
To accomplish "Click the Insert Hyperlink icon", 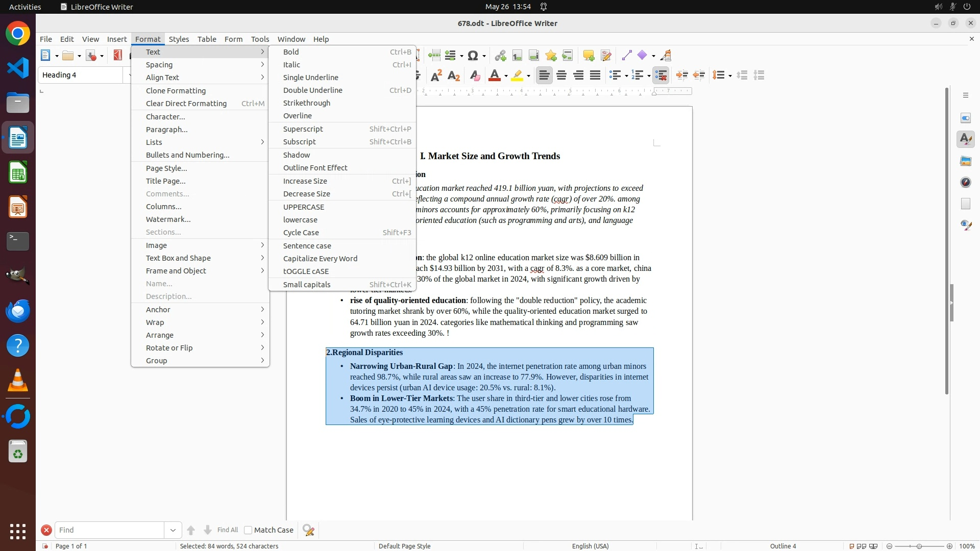I will (500, 56).
